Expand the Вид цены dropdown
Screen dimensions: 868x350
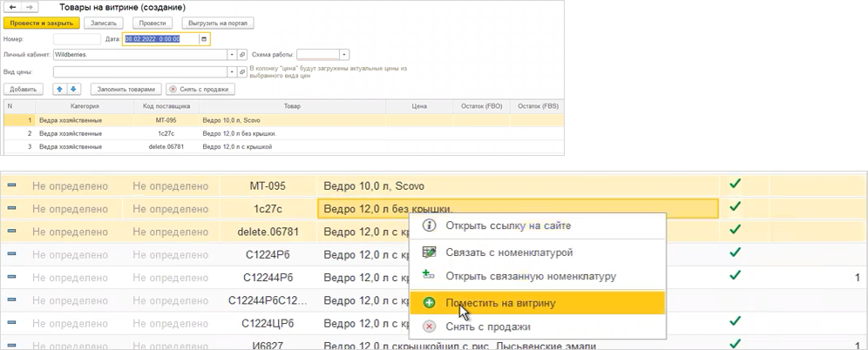pyautogui.click(x=232, y=72)
